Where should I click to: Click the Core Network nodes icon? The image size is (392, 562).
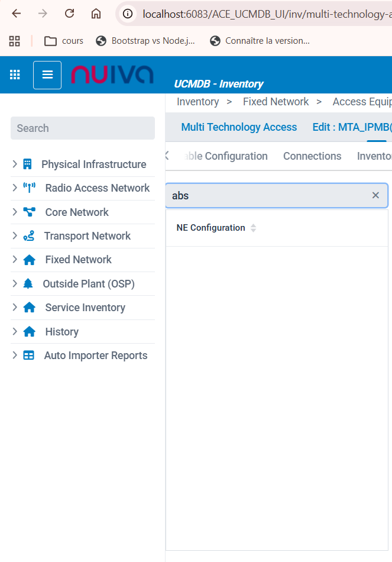(29, 212)
